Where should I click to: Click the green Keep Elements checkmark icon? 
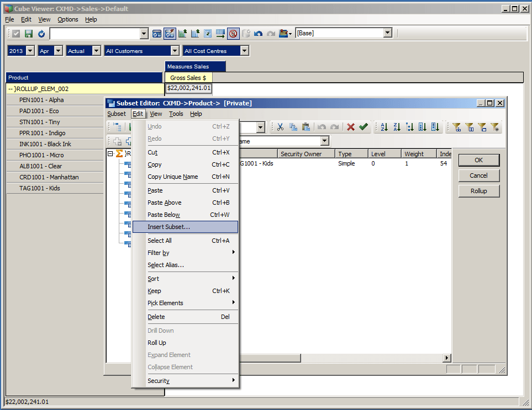click(x=363, y=127)
